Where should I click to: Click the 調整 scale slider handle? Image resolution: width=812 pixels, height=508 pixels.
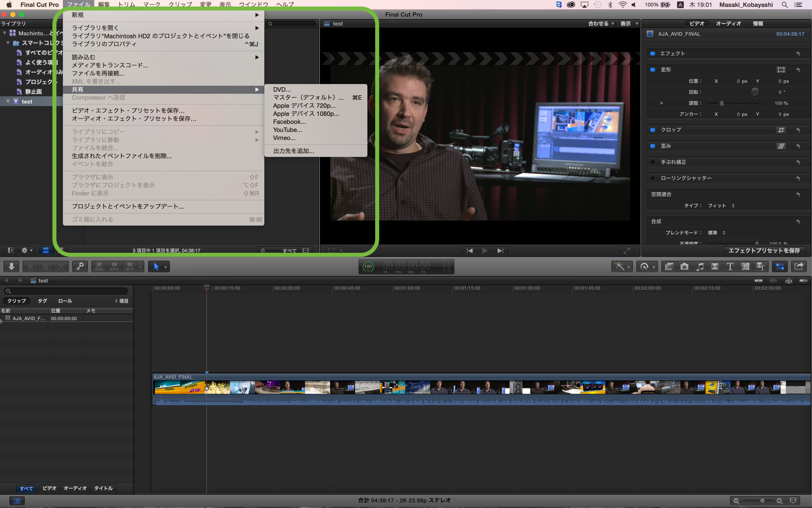click(x=722, y=103)
